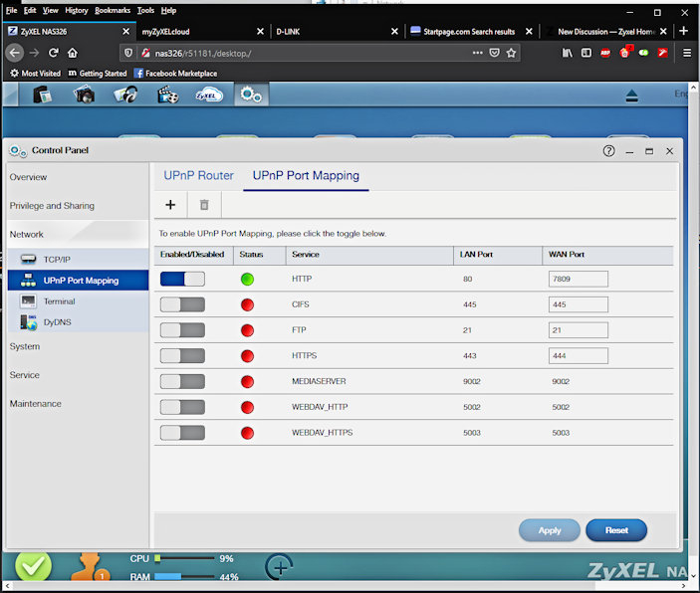Open Control Panel help question mark
Image resolution: width=700 pixels, height=593 pixels.
point(608,151)
